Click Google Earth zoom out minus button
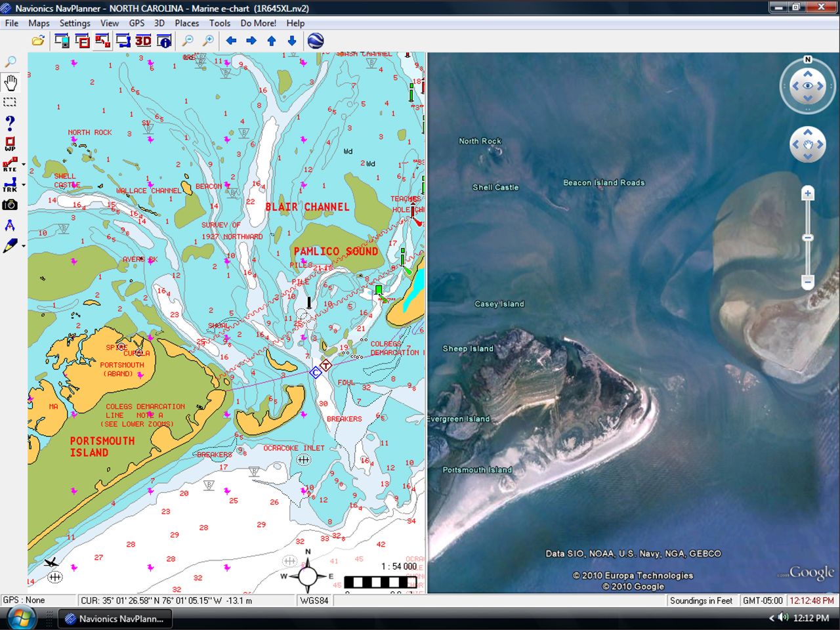This screenshot has height=630, width=840. click(x=808, y=282)
